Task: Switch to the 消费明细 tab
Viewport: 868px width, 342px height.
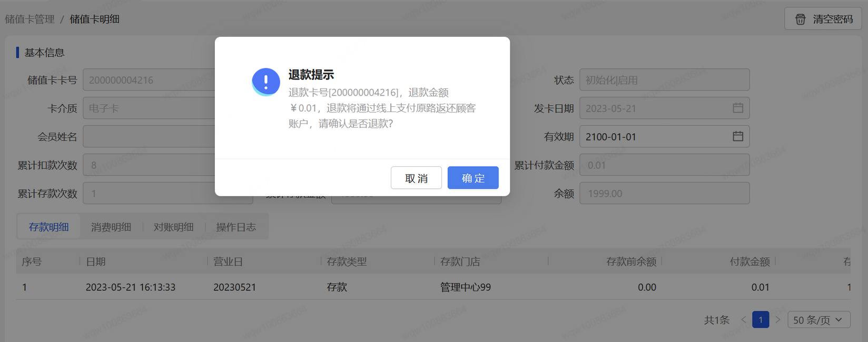Action: [111, 227]
